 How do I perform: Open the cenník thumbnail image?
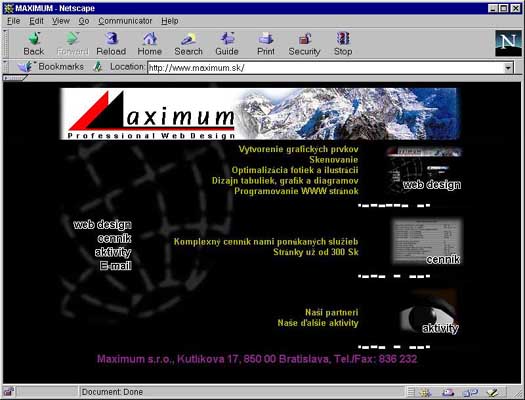428,241
